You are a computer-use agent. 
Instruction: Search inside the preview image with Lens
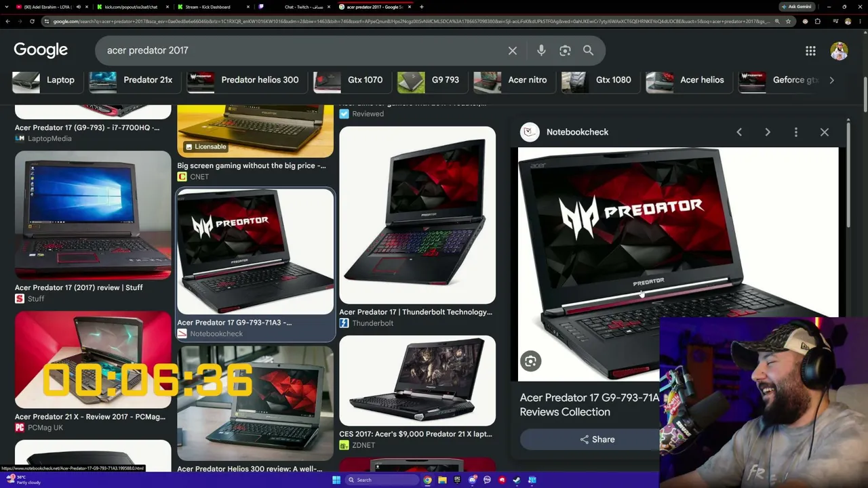pos(531,361)
